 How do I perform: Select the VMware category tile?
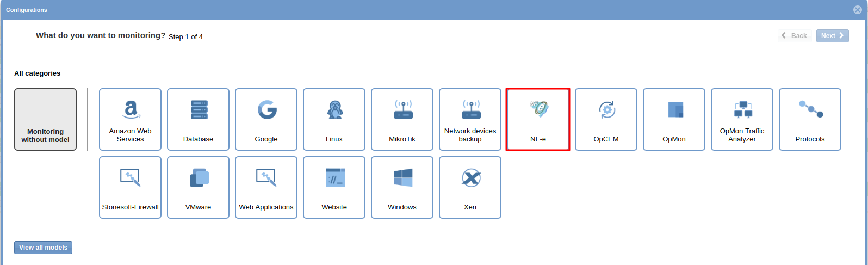pyautogui.click(x=198, y=187)
